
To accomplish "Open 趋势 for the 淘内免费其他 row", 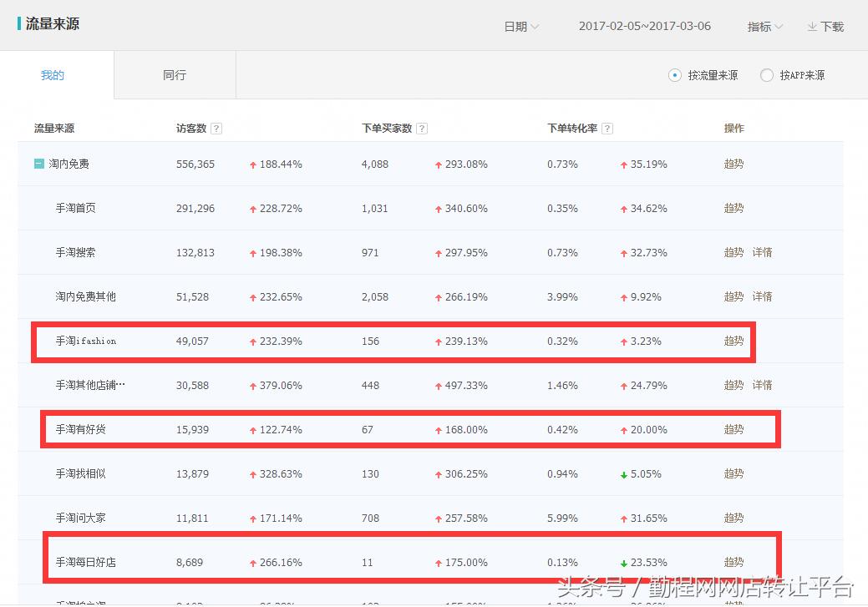I will coord(733,296).
